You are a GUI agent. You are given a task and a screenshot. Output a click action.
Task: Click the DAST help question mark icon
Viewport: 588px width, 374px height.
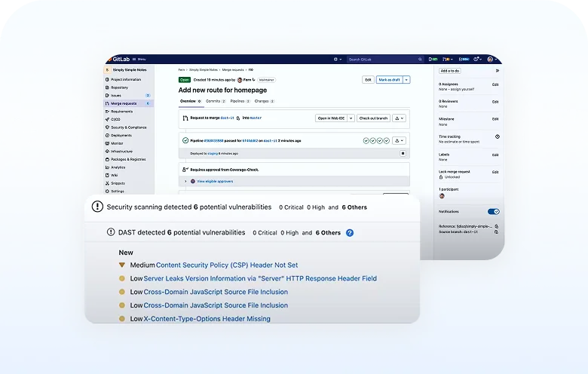(350, 233)
